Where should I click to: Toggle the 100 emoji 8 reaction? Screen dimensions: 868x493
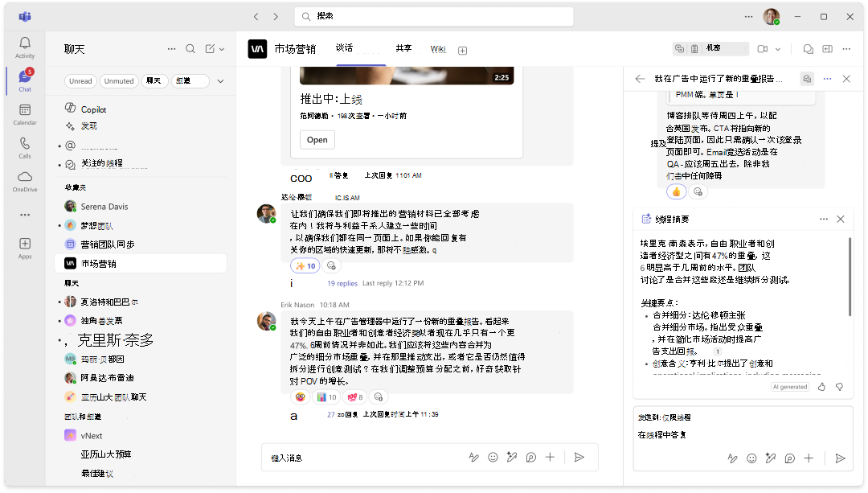click(355, 396)
